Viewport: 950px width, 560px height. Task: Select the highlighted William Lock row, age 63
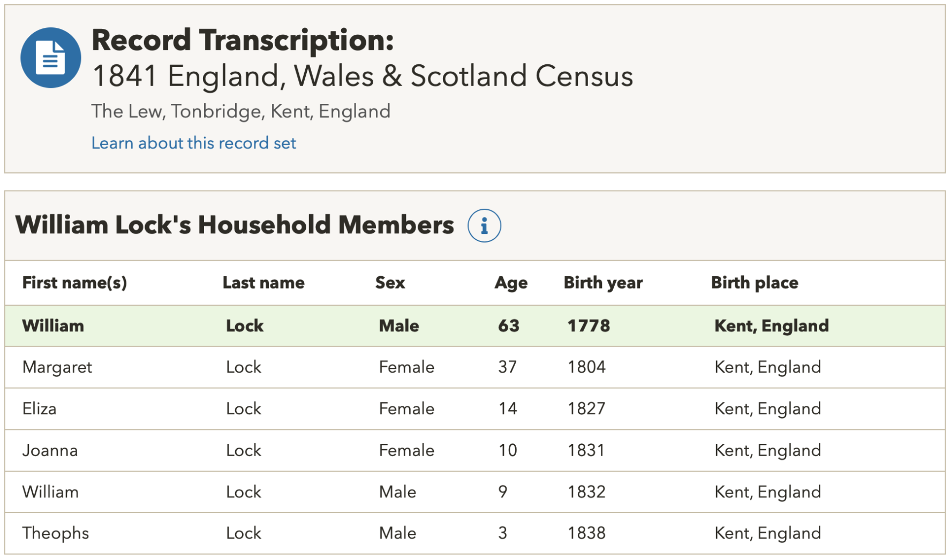click(474, 326)
